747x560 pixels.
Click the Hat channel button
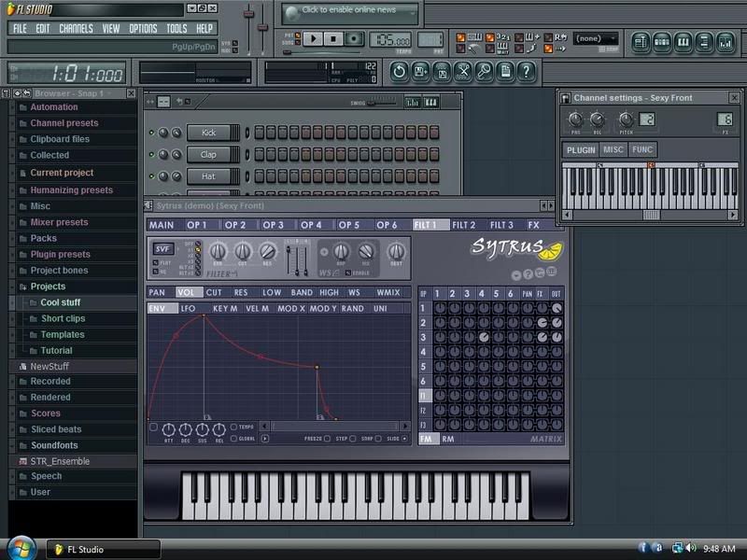[208, 176]
